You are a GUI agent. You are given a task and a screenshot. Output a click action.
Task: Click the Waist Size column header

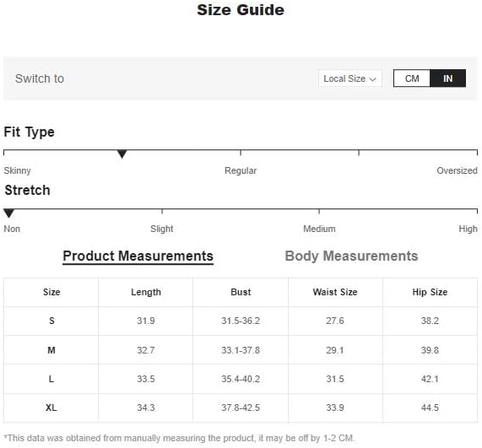[335, 292]
